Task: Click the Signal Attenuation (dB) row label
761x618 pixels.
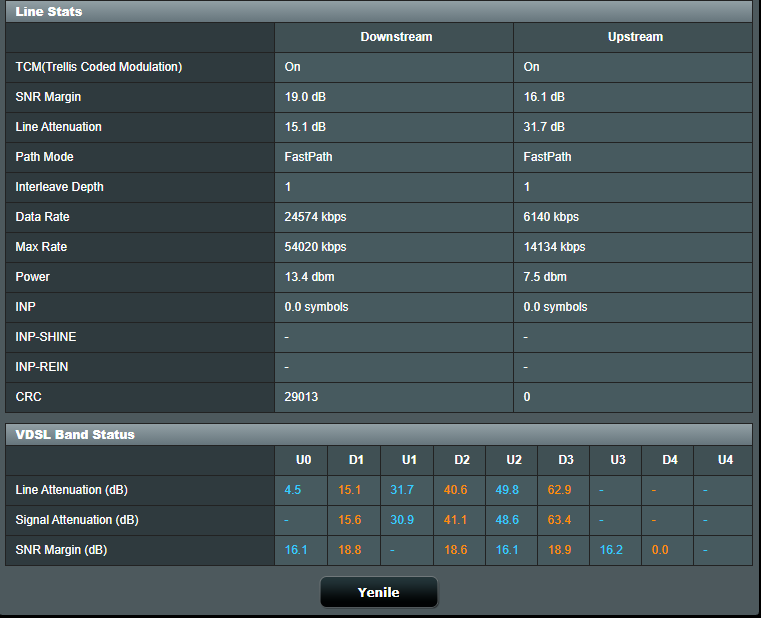Action: point(77,520)
